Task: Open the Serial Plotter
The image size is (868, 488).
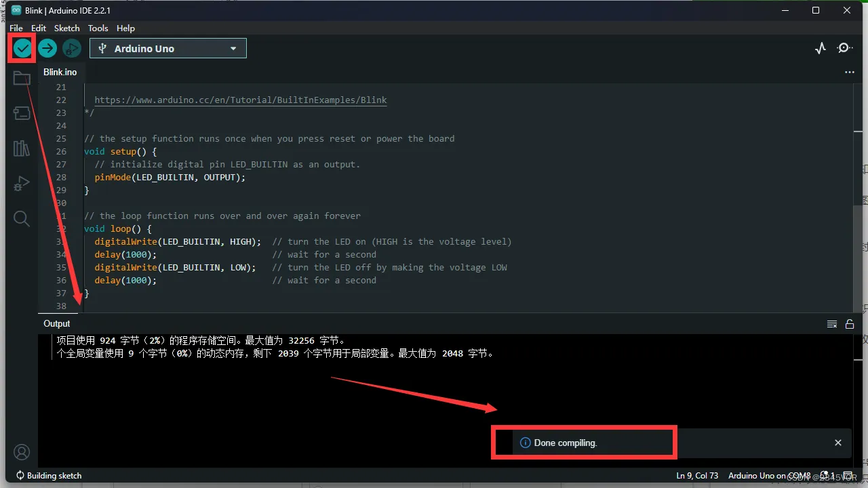Action: [x=821, y=48]
